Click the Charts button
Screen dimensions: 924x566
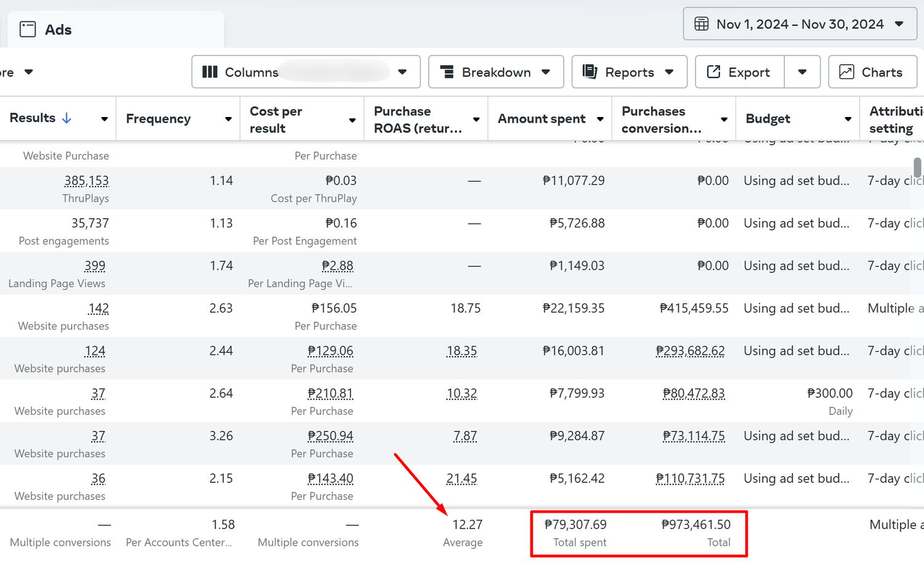(873, 72)
